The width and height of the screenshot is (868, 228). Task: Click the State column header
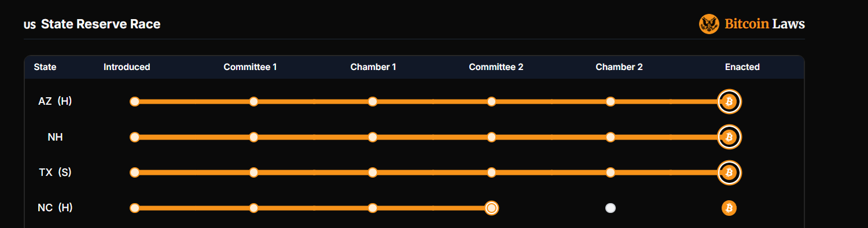(45, 67)
